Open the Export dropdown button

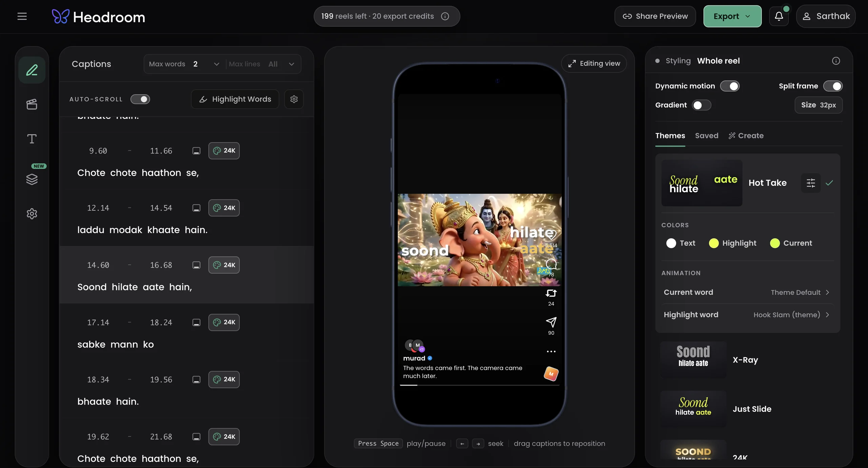point(732,16)
